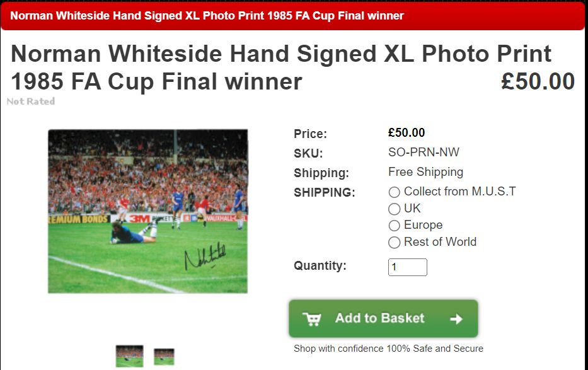The image size is (588, 370).
Task: Select Collect from M.U.S.T shipping option
Action: [394, 192]
